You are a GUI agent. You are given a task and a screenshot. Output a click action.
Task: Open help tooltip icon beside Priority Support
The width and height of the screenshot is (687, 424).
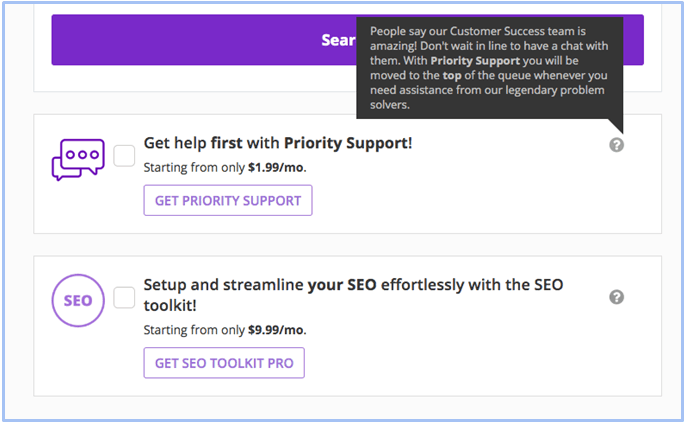click(x=616, y=145)
